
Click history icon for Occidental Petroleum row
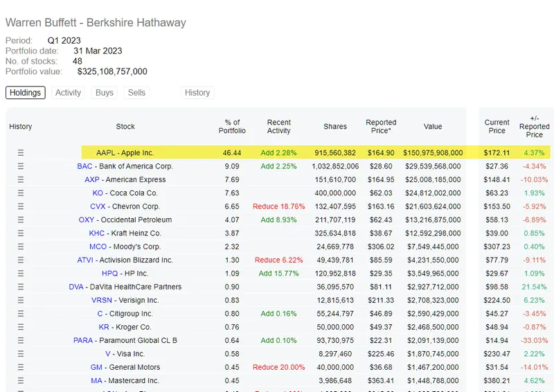click(x=21, y=220)
